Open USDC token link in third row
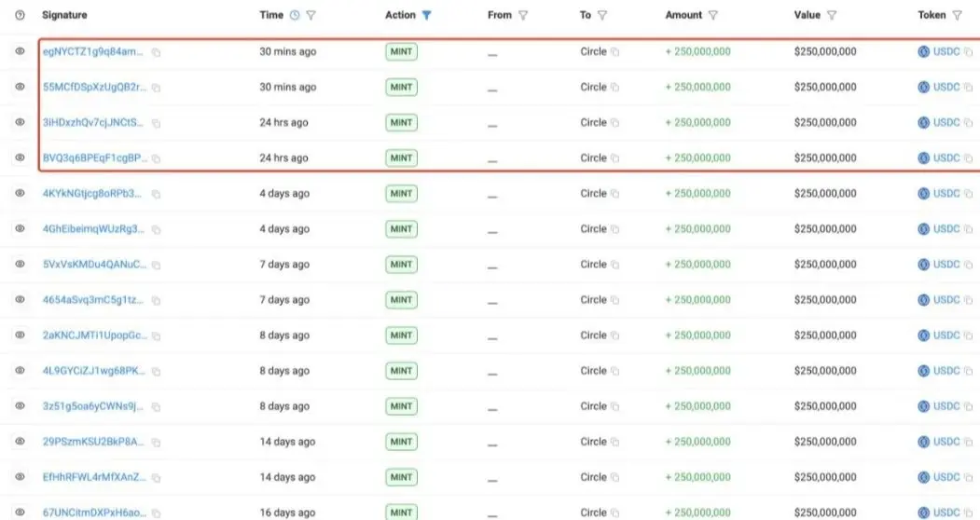 (x=945, y=123)
